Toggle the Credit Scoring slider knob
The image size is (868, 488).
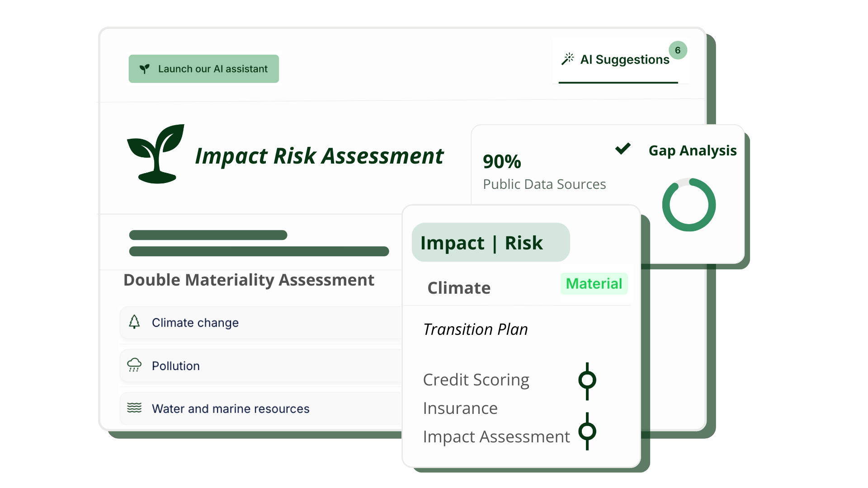tap(587, 380)
